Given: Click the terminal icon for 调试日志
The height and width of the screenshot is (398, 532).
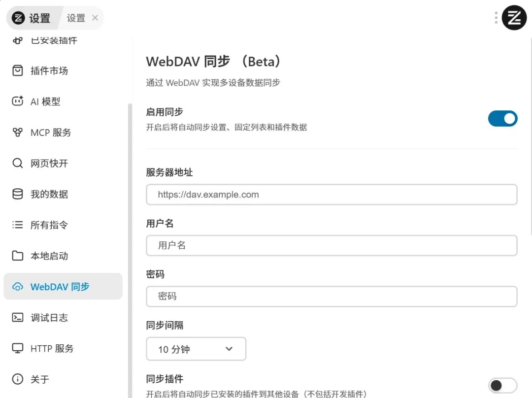Looking at the screenshot, I should (x=18, y=318).
